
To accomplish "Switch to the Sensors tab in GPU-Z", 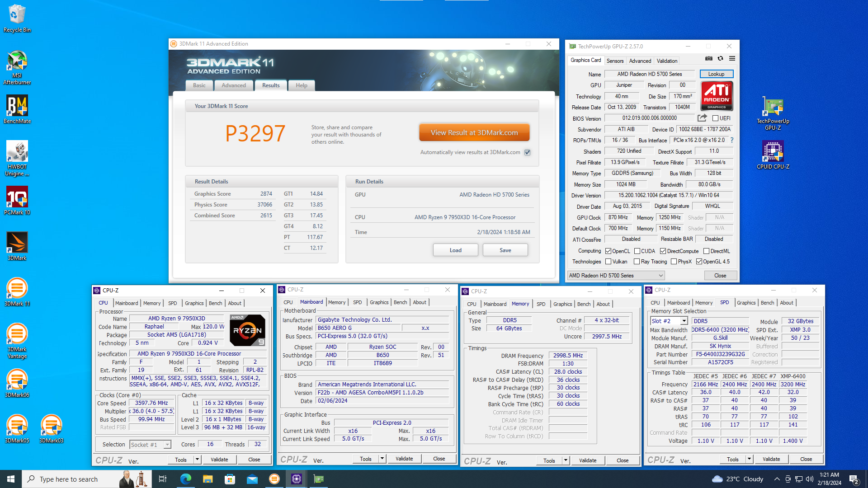I will pos(615,61).
